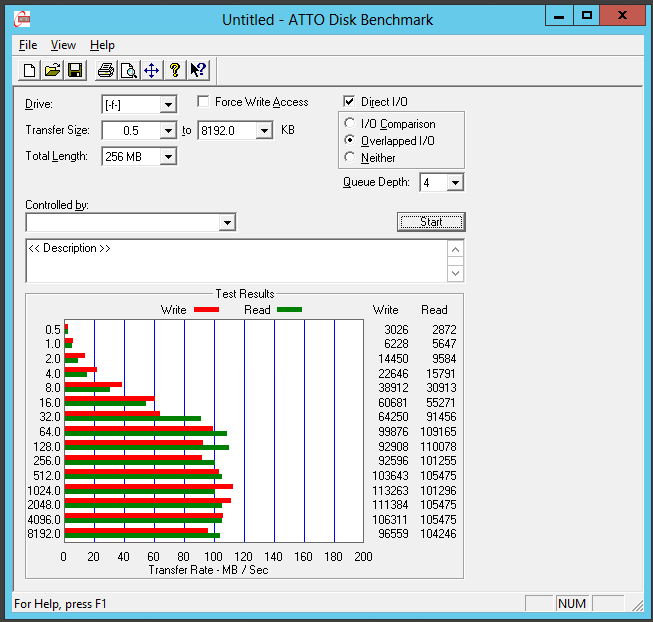This screenshot has height=622, width=653.
Task: Click the green Read legend swatch
Action: (x=289, y=309)
